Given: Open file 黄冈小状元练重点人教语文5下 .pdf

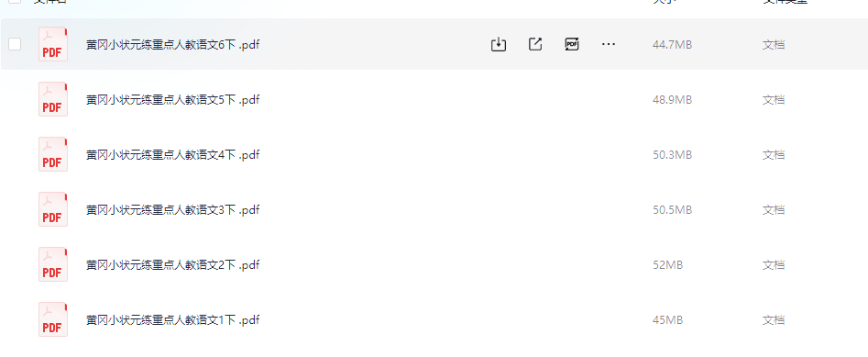Looking at the screenshot, I should point(172,100).
